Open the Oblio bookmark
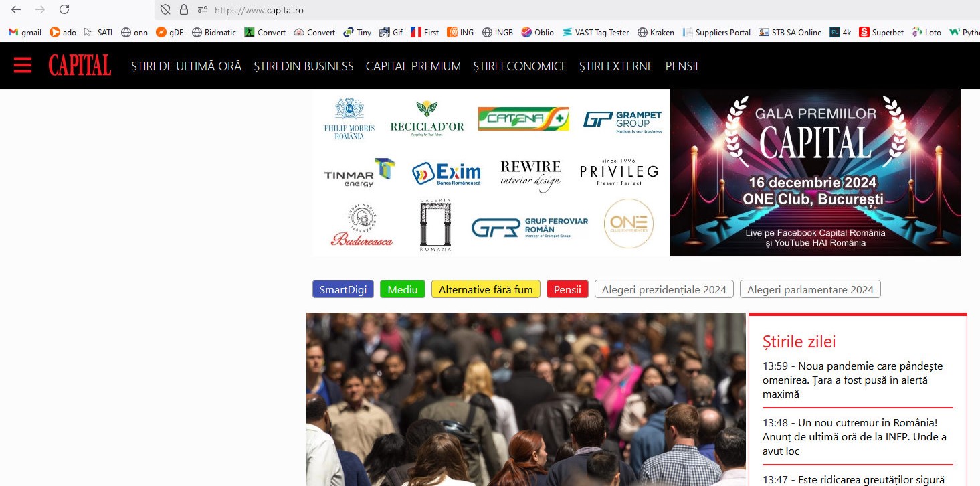The image size is (980, 486). tap(538, 32)
